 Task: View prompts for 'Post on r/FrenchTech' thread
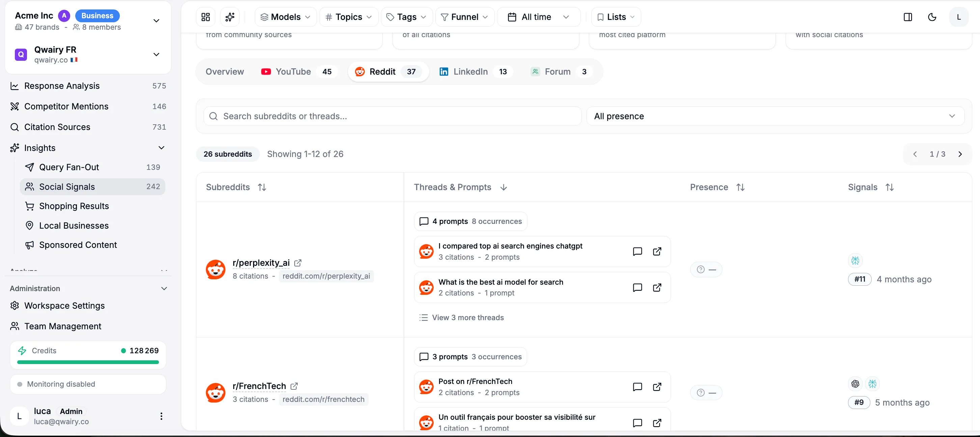tap(637, 387)
